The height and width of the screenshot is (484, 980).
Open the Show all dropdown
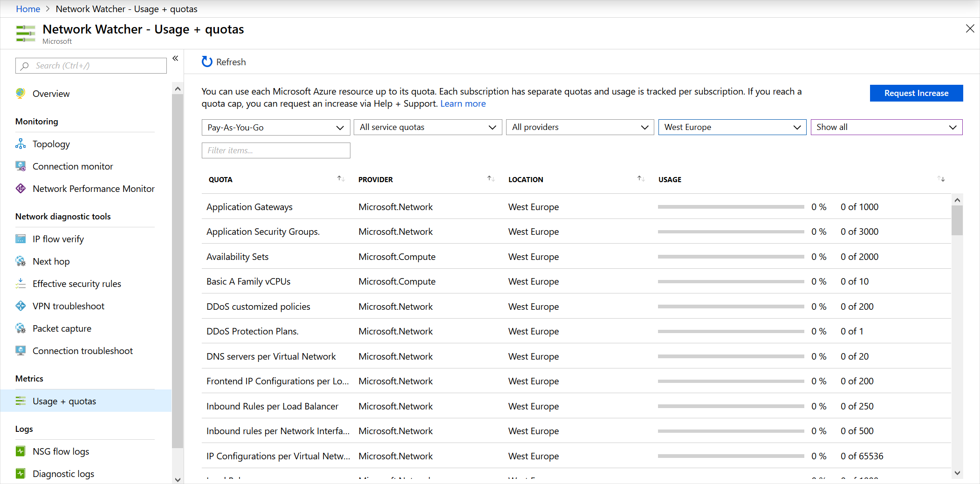coord(886,127)
